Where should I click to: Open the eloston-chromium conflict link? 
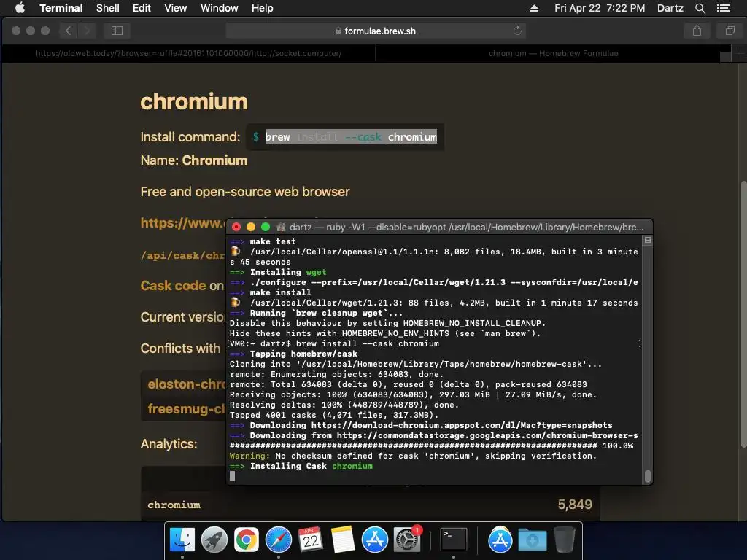[186, 384]
